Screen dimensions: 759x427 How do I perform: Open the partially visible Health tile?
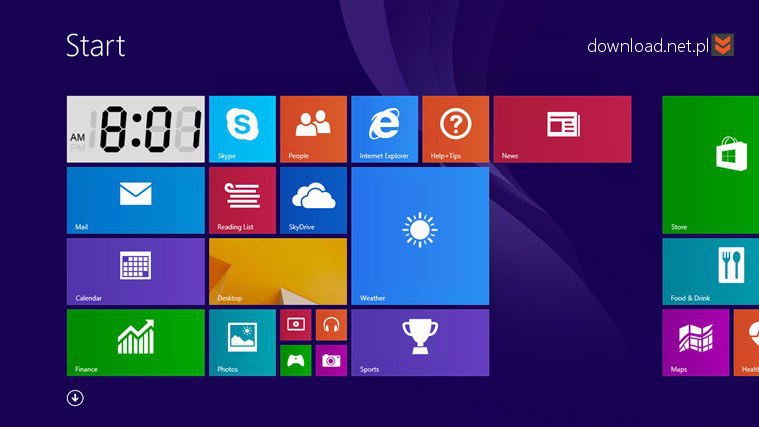pos(746,343)
